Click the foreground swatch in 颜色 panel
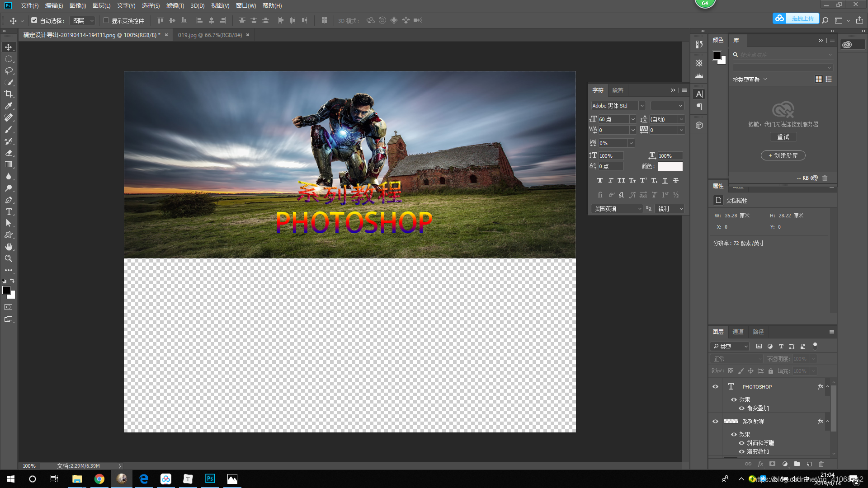 pyautogui.click(x=717, y=56)
